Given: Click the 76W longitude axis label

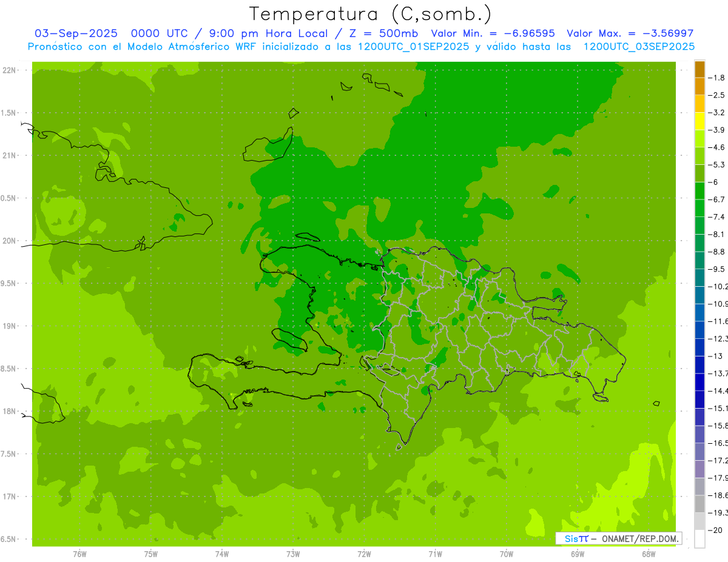Looking at the screenshot, I should (79, 554).
